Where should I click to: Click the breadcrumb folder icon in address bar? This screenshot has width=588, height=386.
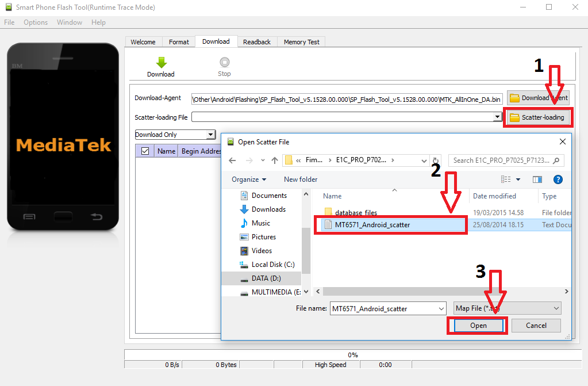289,160
